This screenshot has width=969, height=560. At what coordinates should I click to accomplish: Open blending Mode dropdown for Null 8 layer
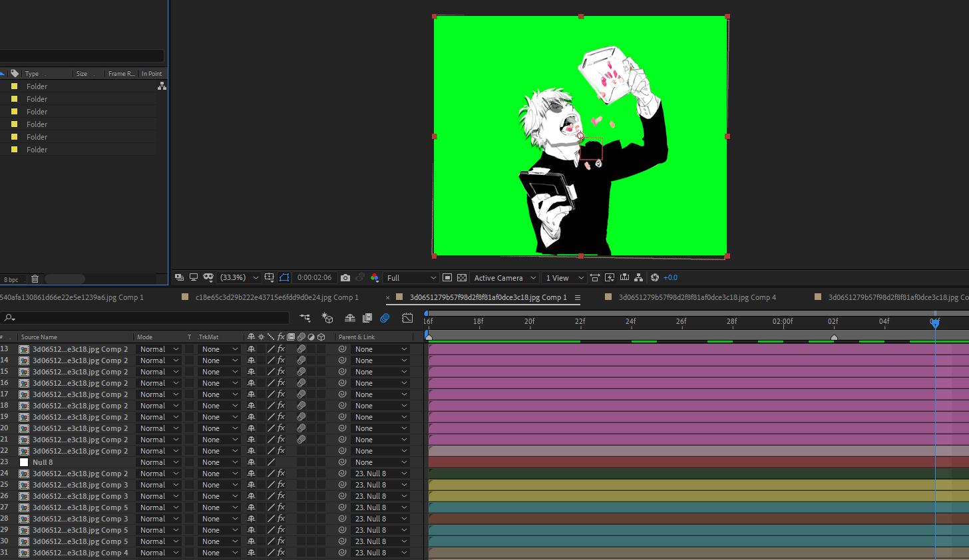click(x=158, y=462)
